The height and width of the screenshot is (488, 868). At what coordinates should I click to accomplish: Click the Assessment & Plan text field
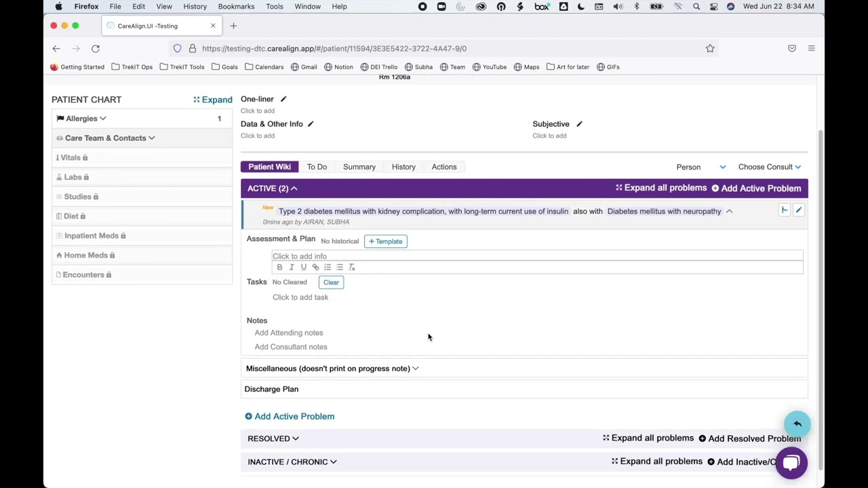click(538, 256)
